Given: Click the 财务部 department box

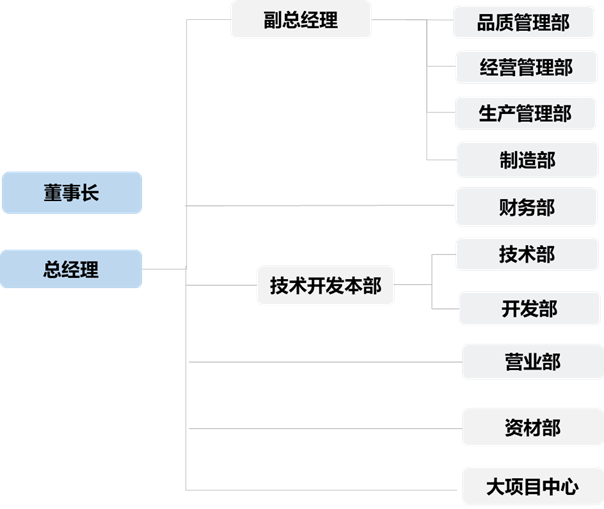Looking at the screenshot, I should (526, 207).
